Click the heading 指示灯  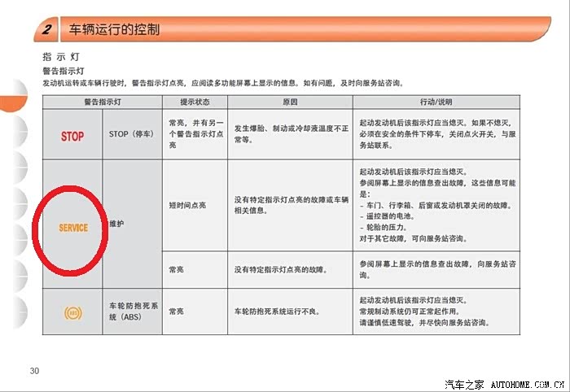[61, 57]
